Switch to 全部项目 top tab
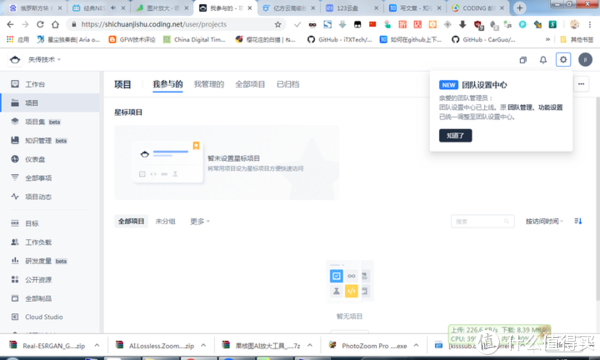Viewport: 600px width, 360px height. (250, 84)
